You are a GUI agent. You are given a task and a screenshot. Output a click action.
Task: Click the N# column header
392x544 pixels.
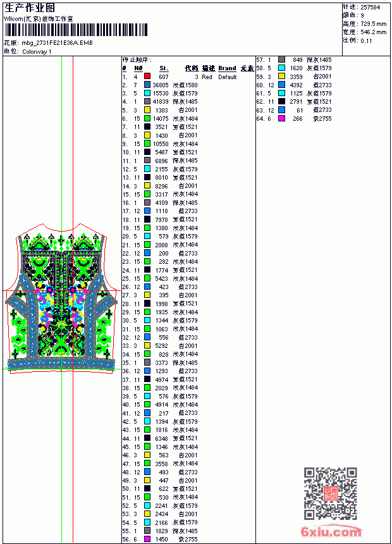tap(138, 68)
